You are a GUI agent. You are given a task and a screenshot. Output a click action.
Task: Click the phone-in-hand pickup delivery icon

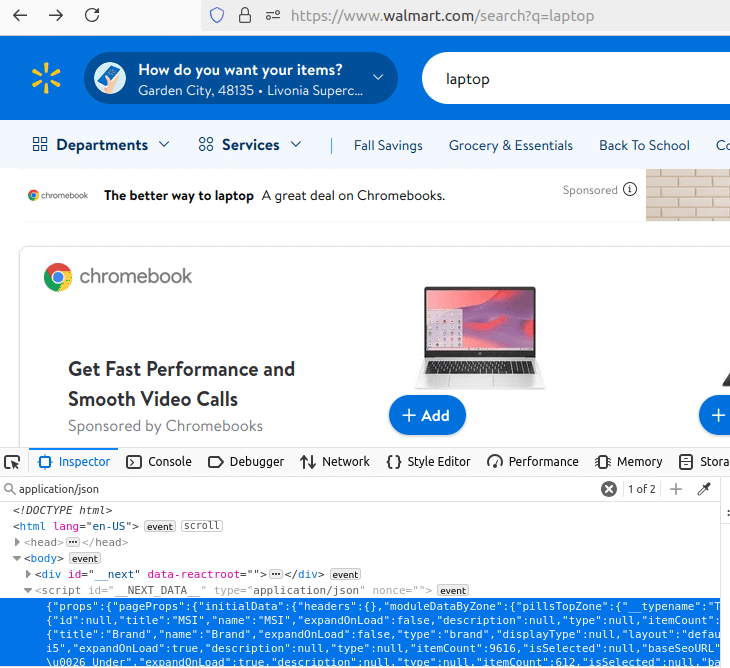tap(110, 78)
